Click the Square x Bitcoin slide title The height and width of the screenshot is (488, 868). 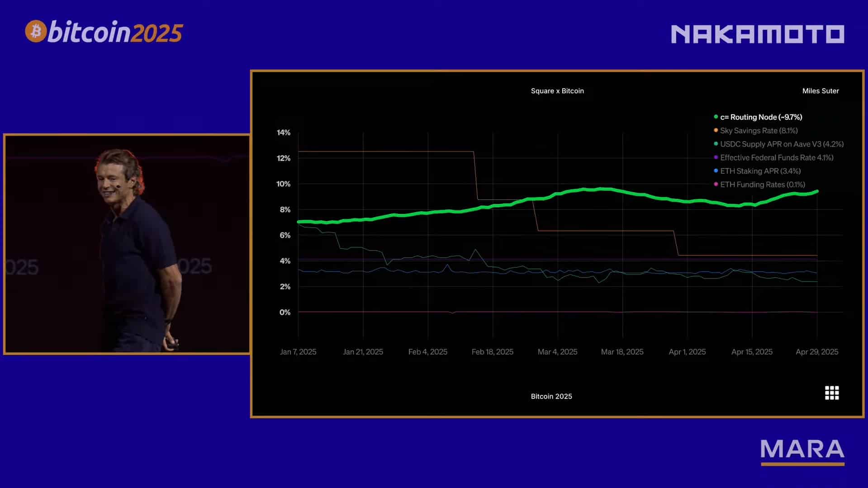[557, 91]
